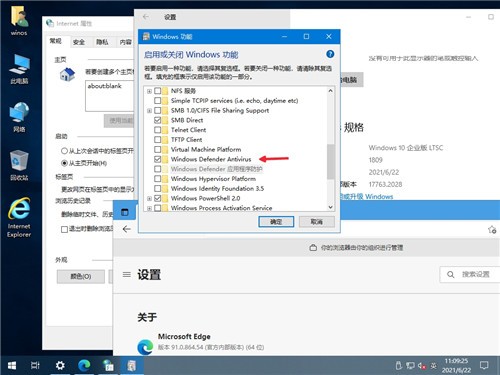Enable Simple TCPIP services checkbox
The height and width of the screenshot is (375, 500).
coord(158,100)
